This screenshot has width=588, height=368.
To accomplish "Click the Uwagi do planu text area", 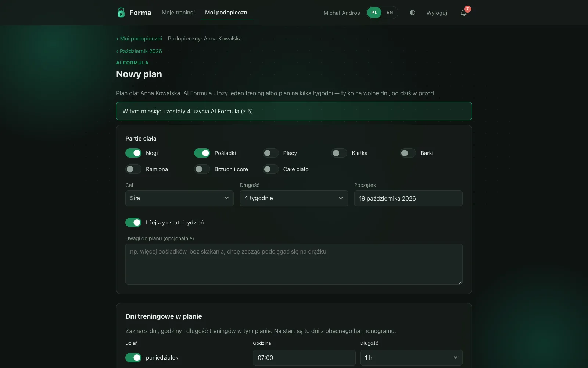I will tap(294, 264).
